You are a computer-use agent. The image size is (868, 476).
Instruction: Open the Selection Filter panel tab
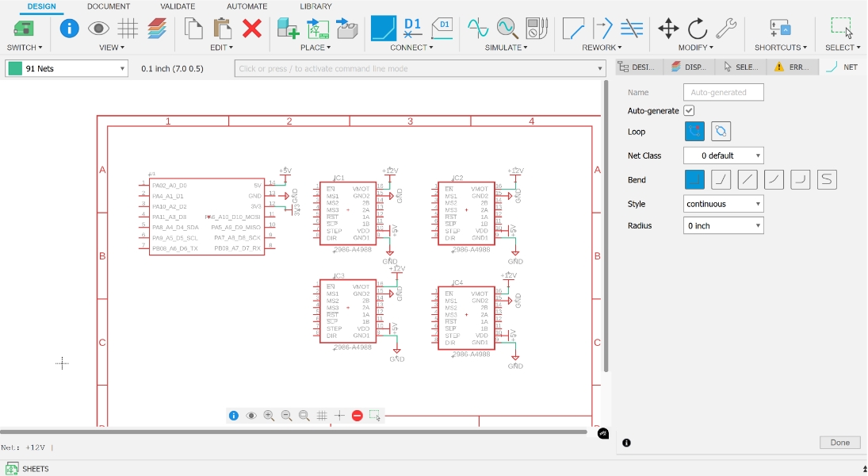pyautogui.click(x=740, y=67)
